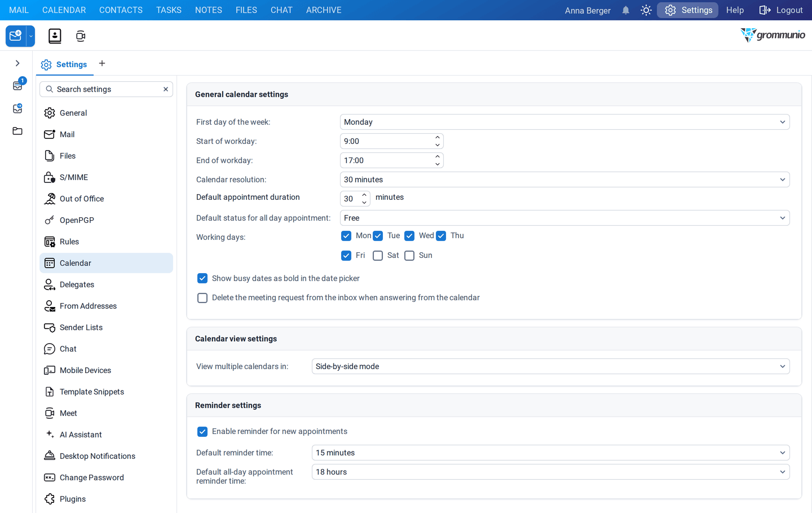
Task: Switch to the CALENDAR top menu
Action: tap(64, 10)
